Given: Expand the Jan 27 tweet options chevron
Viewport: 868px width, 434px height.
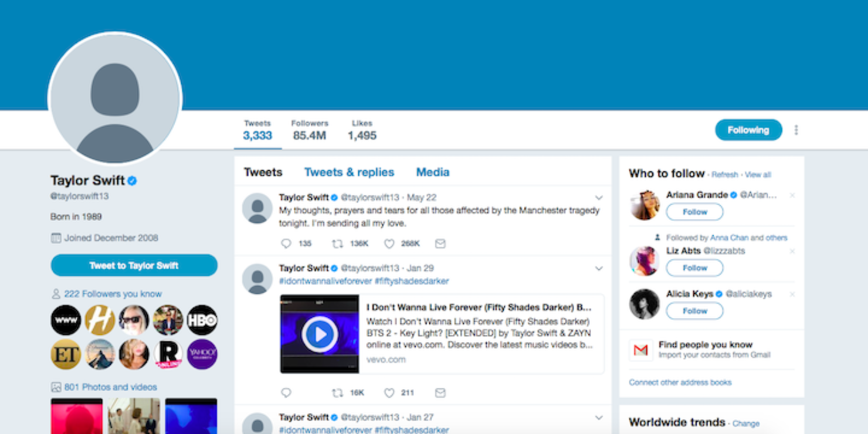Looking at the screenshot, I should pyautogui.click(x=599, y=418).
